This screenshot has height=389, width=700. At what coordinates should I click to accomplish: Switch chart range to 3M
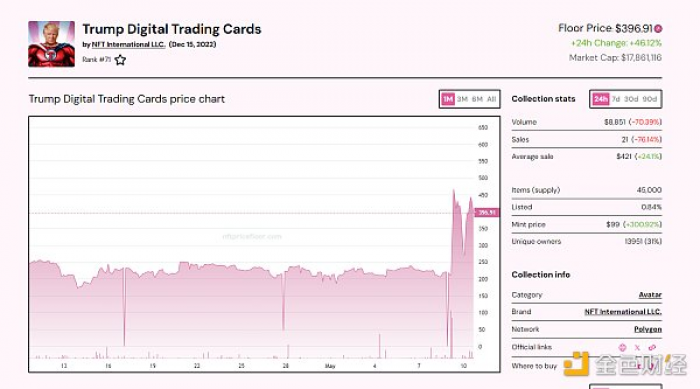click(x=462, y=99)
